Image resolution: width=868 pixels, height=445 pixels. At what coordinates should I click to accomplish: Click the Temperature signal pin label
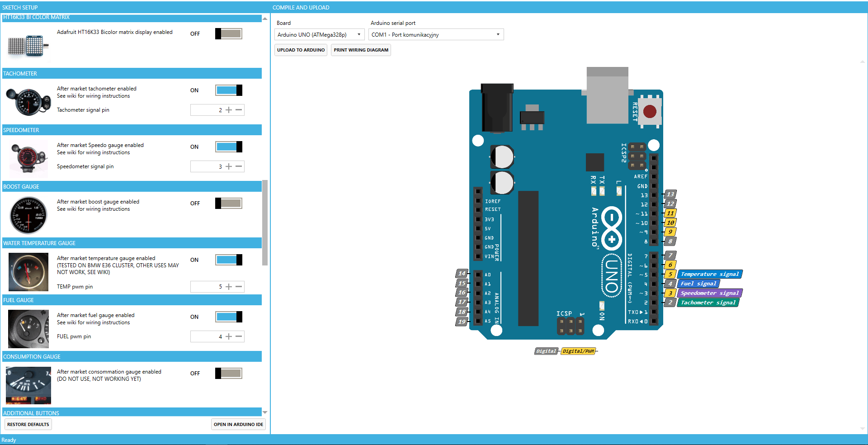point(710,274)
